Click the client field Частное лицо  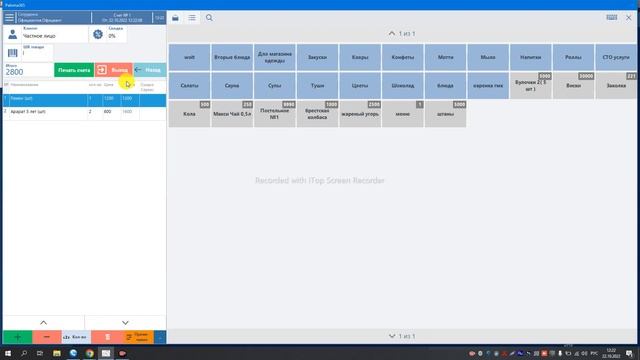coord(54,34)
